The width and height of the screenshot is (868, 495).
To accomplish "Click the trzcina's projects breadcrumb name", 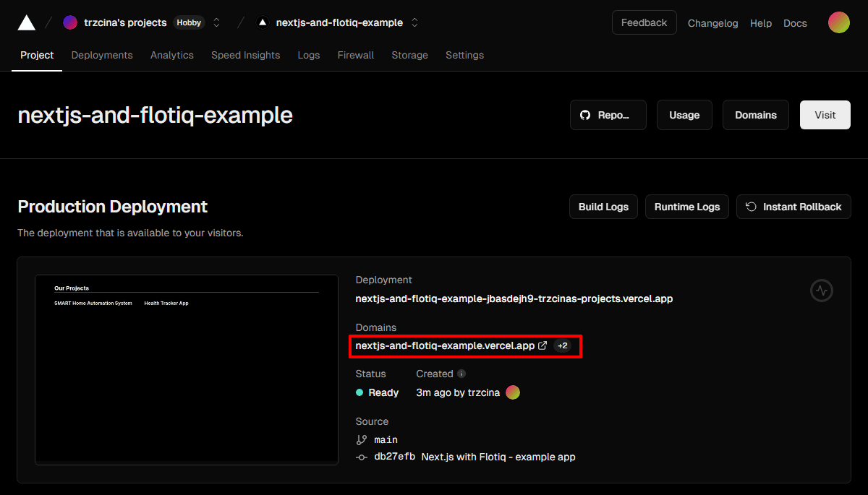I will pos(125,22).
